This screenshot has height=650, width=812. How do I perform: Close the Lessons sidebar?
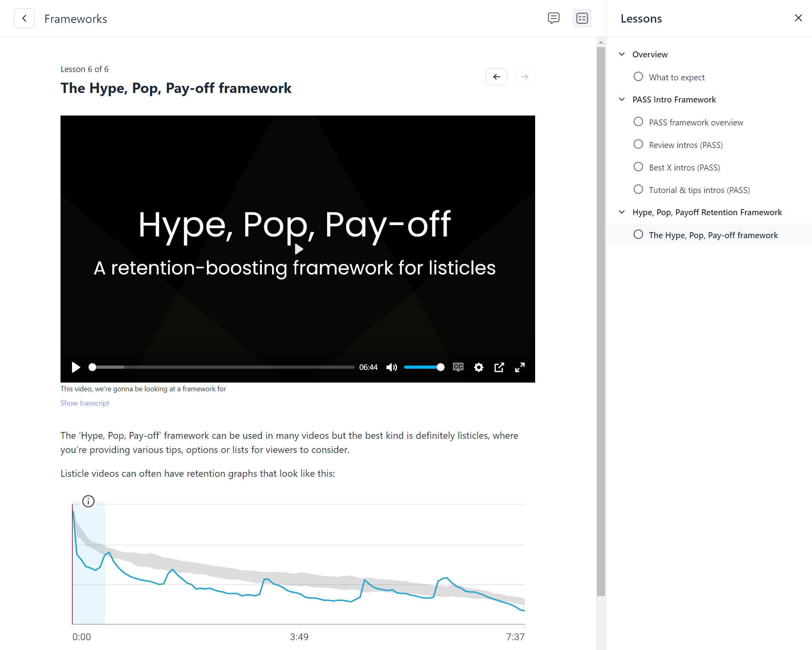tap(799, 18)
